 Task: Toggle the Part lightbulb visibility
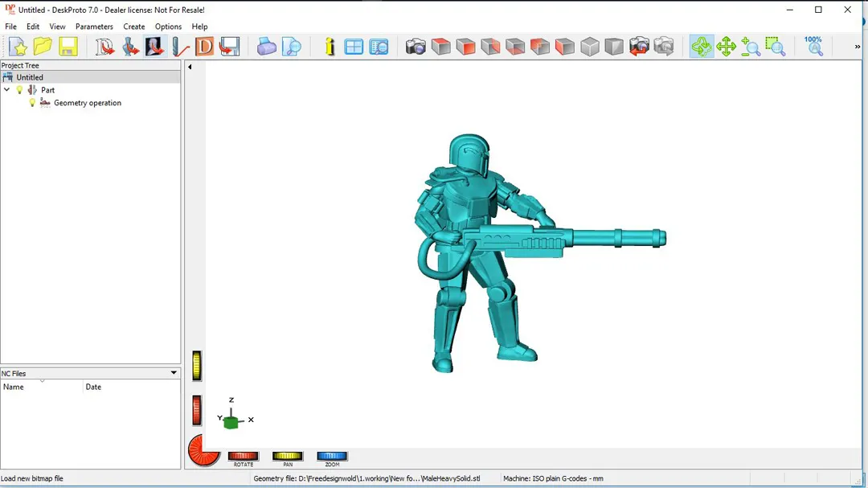(20, 90)
